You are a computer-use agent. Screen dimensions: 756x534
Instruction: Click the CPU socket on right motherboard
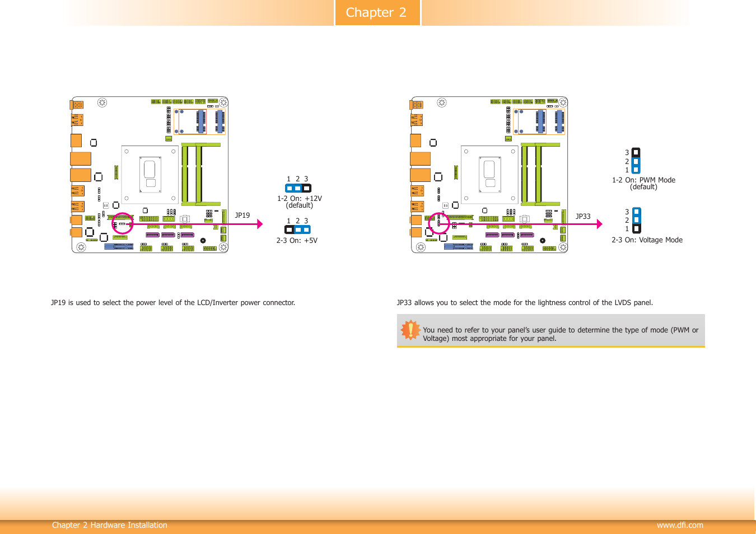tap(489, 175)
